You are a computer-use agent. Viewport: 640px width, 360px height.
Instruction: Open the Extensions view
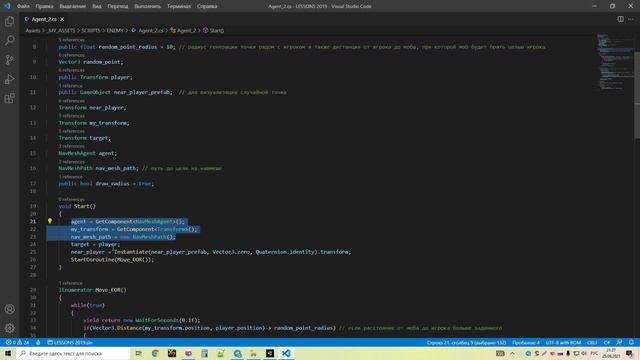pos(9,98)
